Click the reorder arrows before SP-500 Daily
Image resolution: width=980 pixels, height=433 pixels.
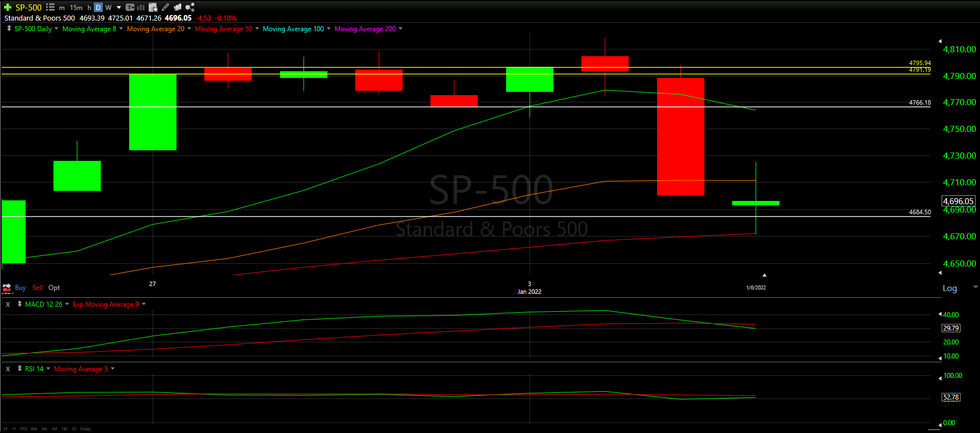tap(9, 28)
